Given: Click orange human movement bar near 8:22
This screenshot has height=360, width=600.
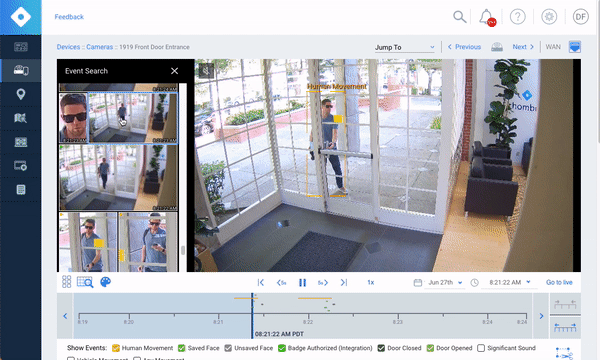Looking at the screenshot, I should (315, 298).
